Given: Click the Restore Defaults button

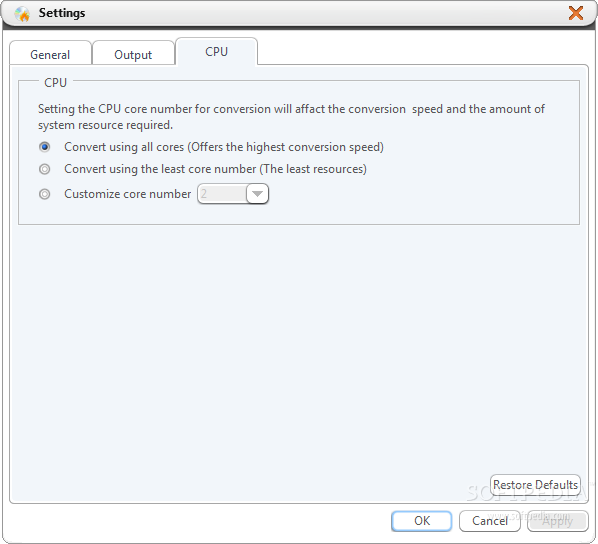Looking at the screenshot, I should pyautogui.click(x=535, y=485).
